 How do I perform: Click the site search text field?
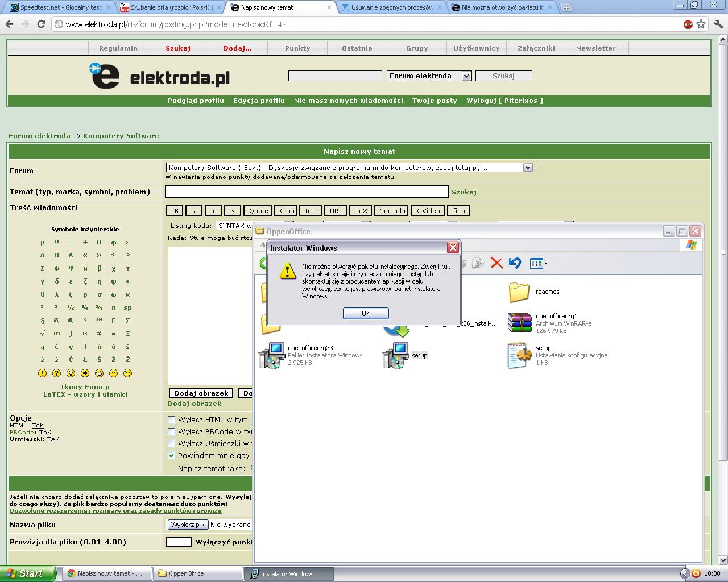coord(335,76)
